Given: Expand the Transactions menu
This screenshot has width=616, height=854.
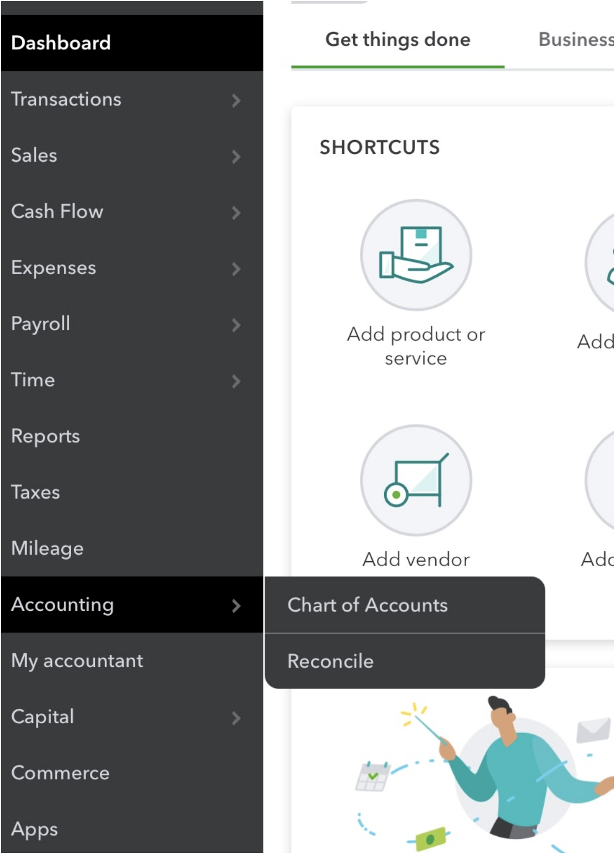Looking at the screenshot, I should (x=237, y=100).
